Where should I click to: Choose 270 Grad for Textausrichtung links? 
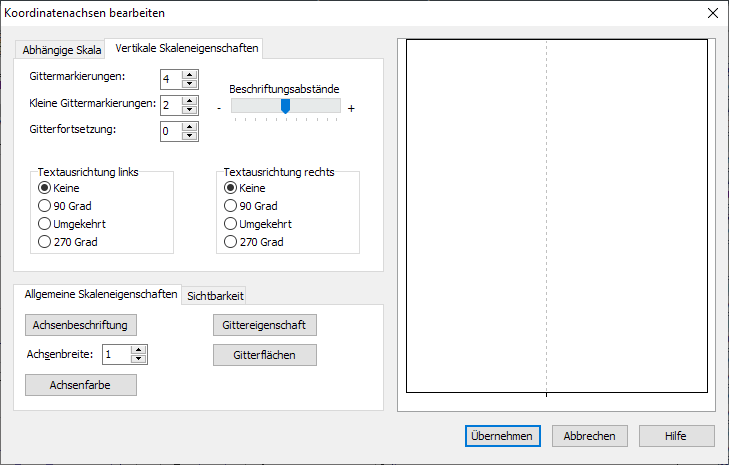44,242
